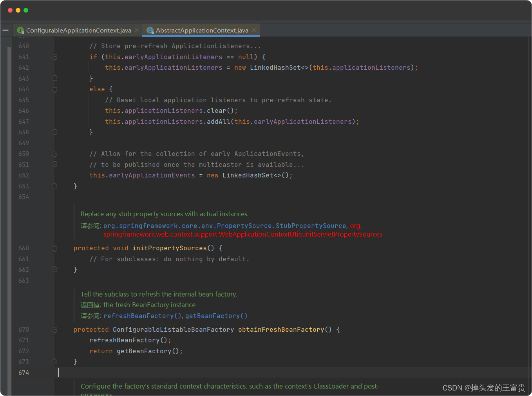532x396 pixels.
Task: Click line number 652 in gutter
Action: pyautogui.click(x=24, y=175)
